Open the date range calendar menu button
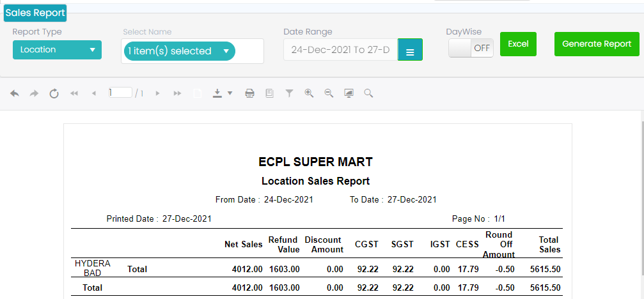 pyautogui.click(x=410, y=50)
